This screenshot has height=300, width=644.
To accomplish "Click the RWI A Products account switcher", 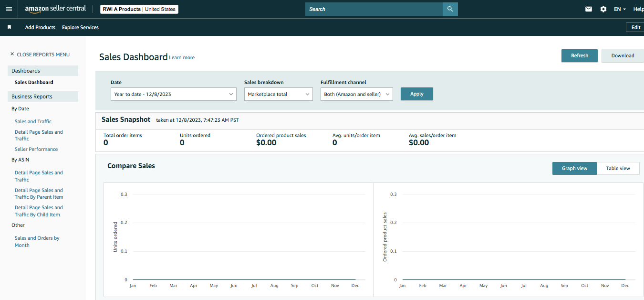I will click(139, 9).
